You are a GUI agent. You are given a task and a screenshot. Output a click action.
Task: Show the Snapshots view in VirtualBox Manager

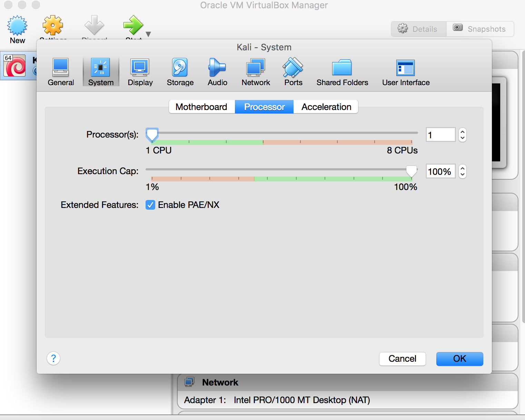[480, 29]
